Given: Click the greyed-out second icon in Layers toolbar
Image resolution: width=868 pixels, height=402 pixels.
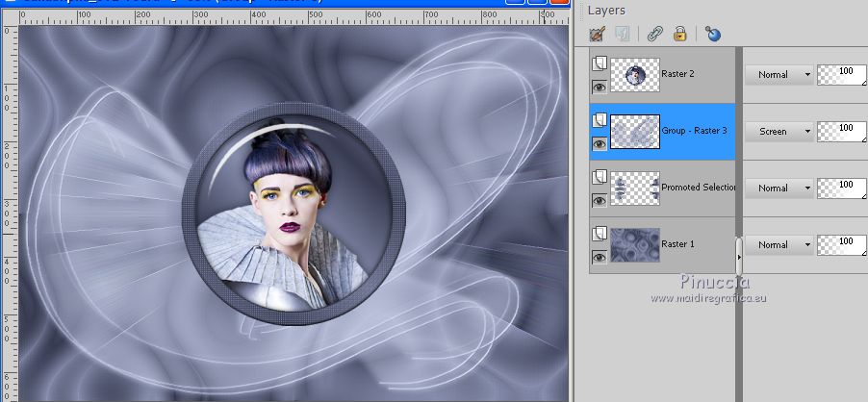Looking at the screenshot, I should 622,35.
